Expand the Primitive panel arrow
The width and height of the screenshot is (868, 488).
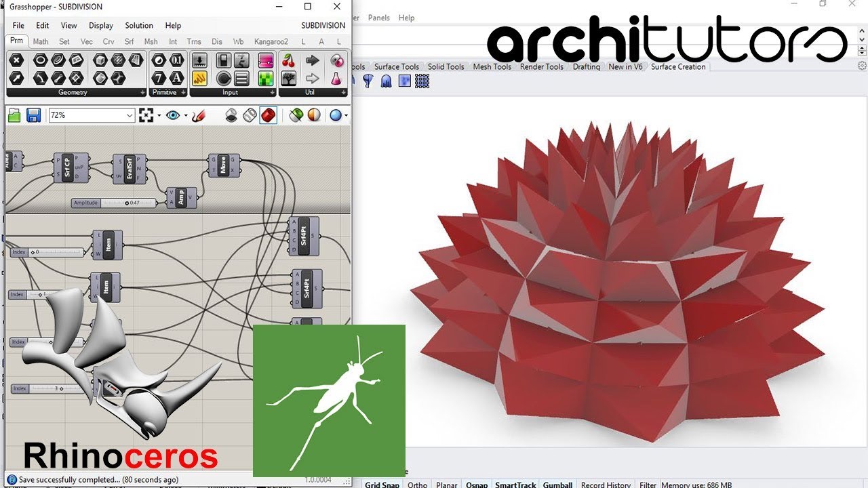pos(182,93)
